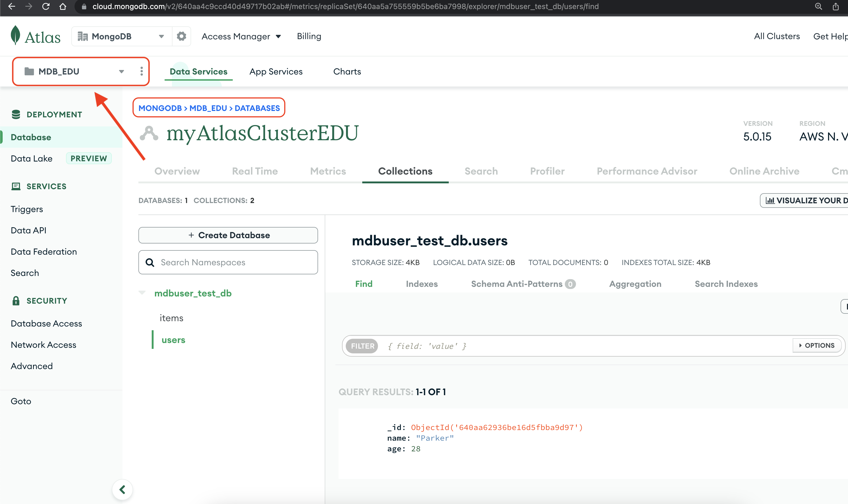Collapse the mdbuser_test_db database tree
Image resolution: width=848 pixels, height=504 pixels.
pos(142,293)
